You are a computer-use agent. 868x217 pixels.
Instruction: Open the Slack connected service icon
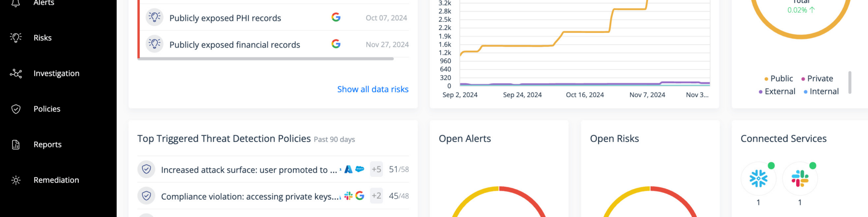[x=800, y=179]
